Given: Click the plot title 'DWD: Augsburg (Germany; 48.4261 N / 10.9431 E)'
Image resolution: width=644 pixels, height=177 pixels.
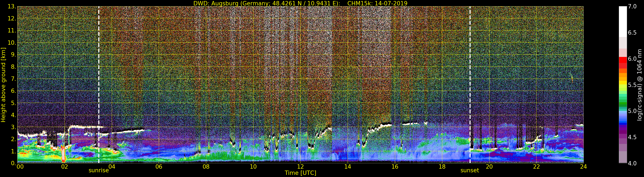Looking at the screenshot, I should point(267,3).
